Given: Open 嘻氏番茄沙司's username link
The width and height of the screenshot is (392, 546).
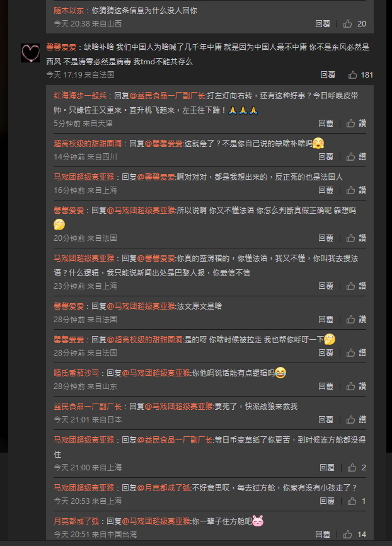Looking at the screenshot, I should (76, 373).
